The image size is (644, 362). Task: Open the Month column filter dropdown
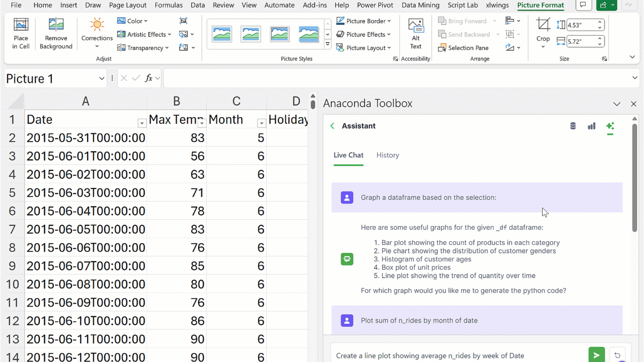pos(261,123)
